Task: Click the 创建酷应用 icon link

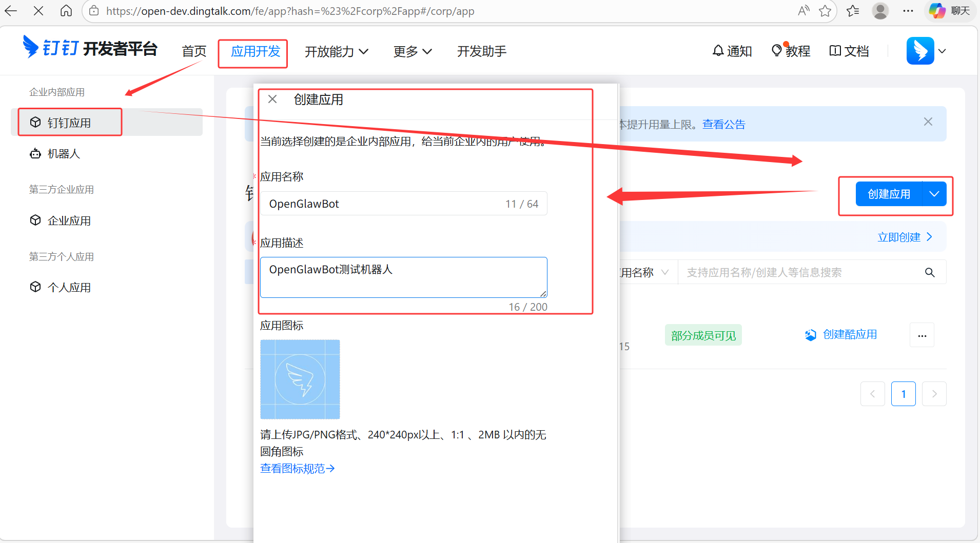Action: (841, 335)
